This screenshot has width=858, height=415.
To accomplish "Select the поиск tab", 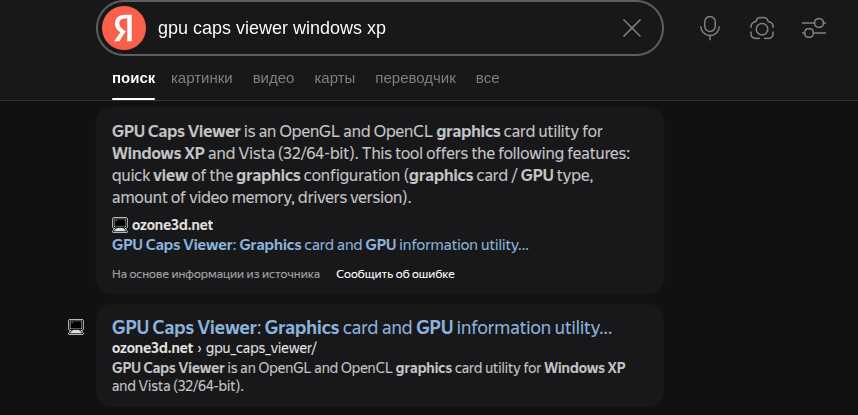I will pyautogui.click(x=133, y=78).
